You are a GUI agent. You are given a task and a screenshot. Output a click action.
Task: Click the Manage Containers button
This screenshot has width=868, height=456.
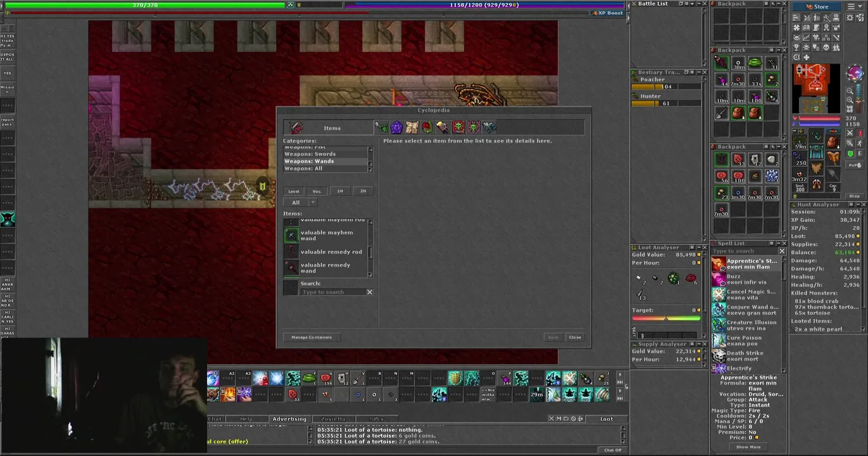311,338
